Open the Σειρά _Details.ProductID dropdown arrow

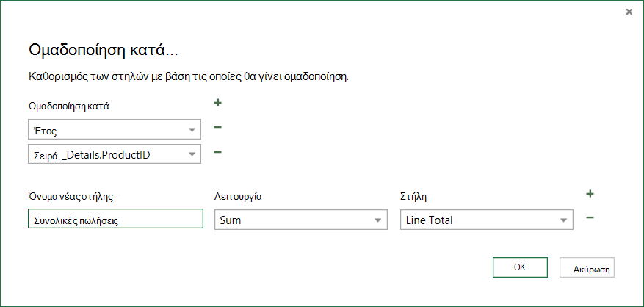click(192, 154)
